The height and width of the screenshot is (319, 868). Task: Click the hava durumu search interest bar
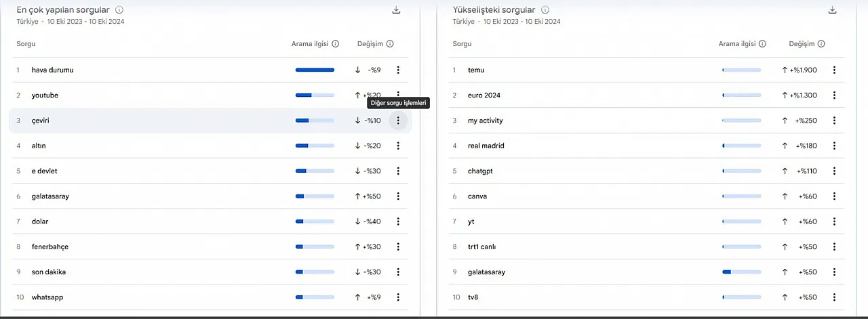315,70
